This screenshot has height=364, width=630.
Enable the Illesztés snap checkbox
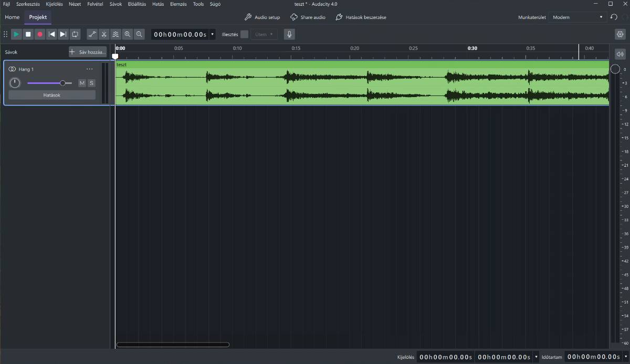(x=244, y=35)
